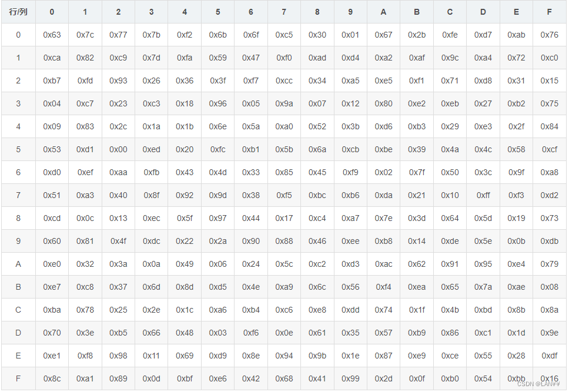This screenshot has height=392, width=569.
Task: Click the cell showing 0xba
Action: pos(52,310)
